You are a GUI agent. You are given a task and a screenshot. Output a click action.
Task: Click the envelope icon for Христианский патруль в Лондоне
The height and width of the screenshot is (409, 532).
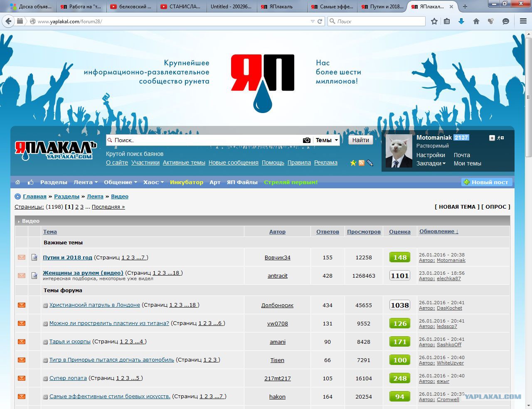[22, 305]
